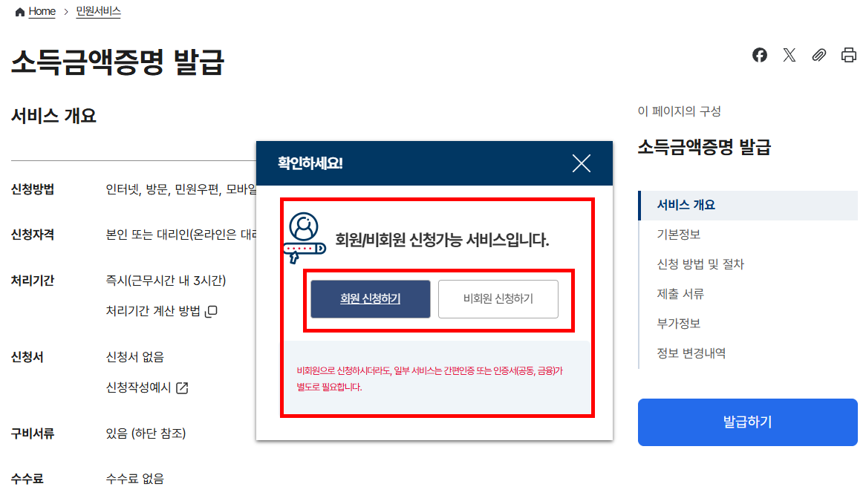Screen dimensions: 866x504
Task: Open external link icon beside 신청작성예시
Action: [x=182, y=388]
